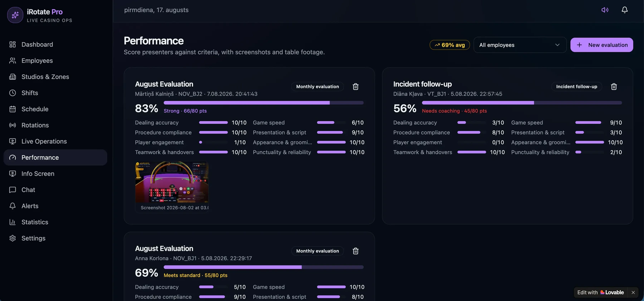Delete Mārtiņš Kalniņš August Evaluation

pyautogui.click(x=356, y=87)
